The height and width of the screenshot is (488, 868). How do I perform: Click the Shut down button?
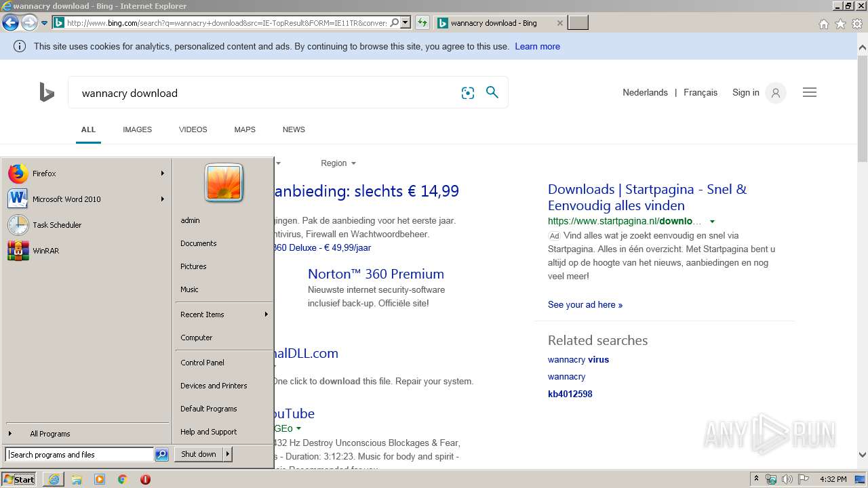tap(199, 454)
